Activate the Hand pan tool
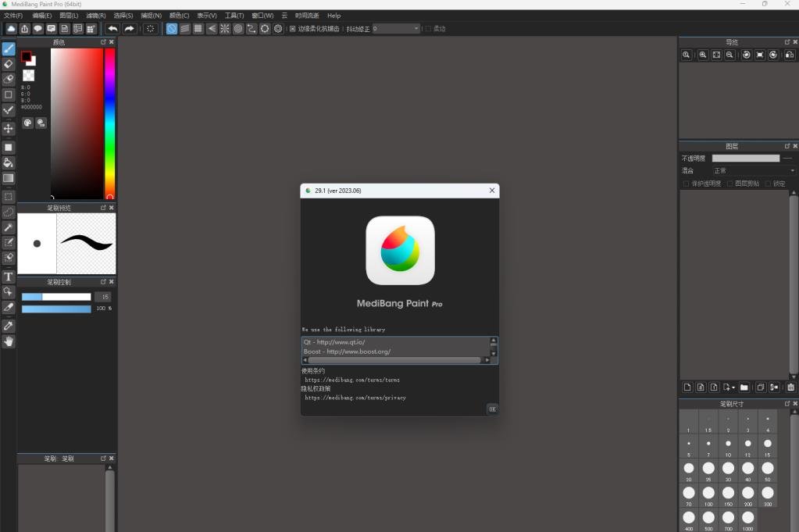 pyautogui.click(x=9, y=341)
